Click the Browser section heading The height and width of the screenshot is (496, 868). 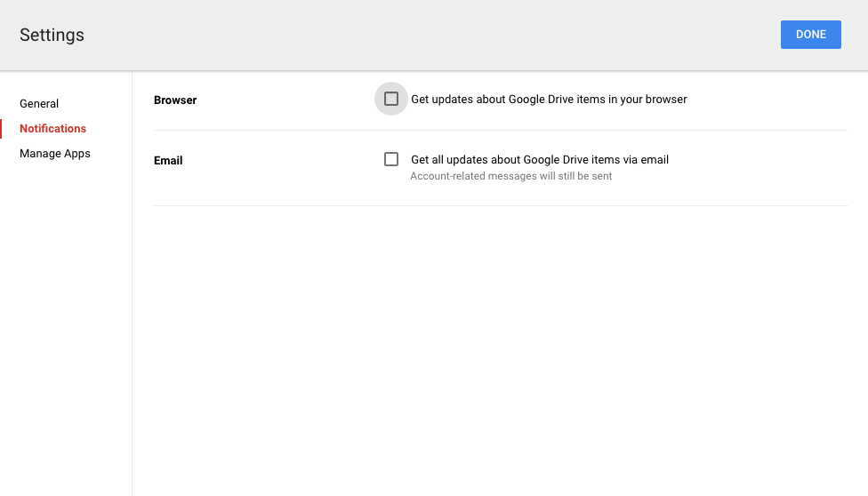[175, 100]
